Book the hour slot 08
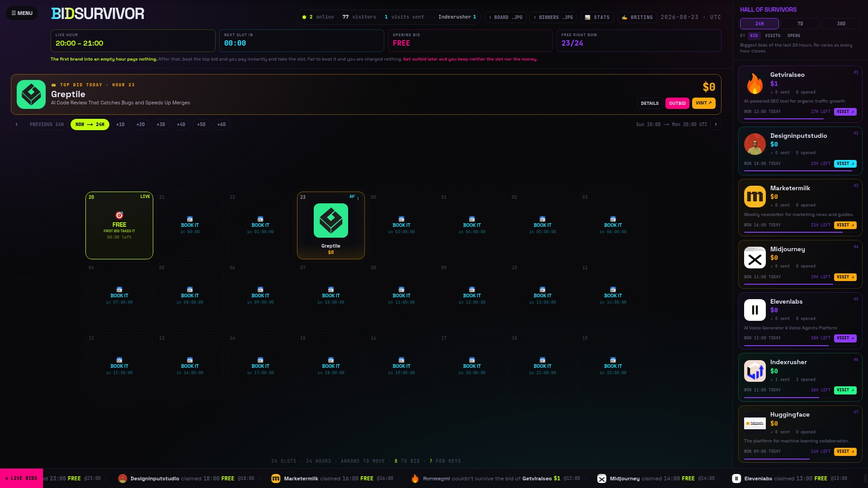The image size is (868, 488). pos(401,296)
